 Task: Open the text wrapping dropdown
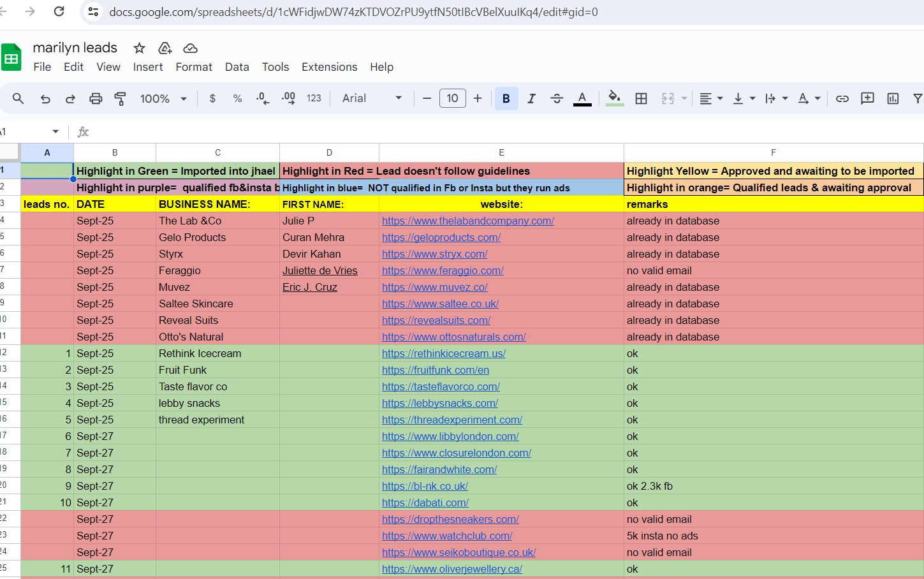776,98
